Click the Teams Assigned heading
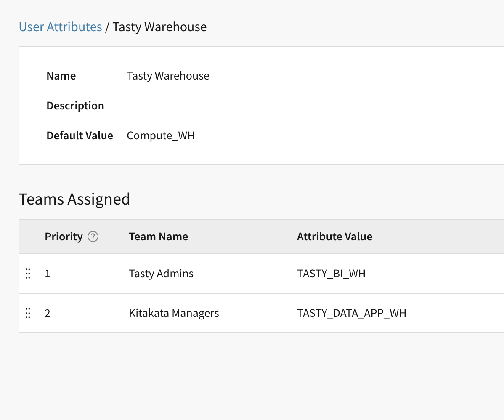 pos(74,199)
